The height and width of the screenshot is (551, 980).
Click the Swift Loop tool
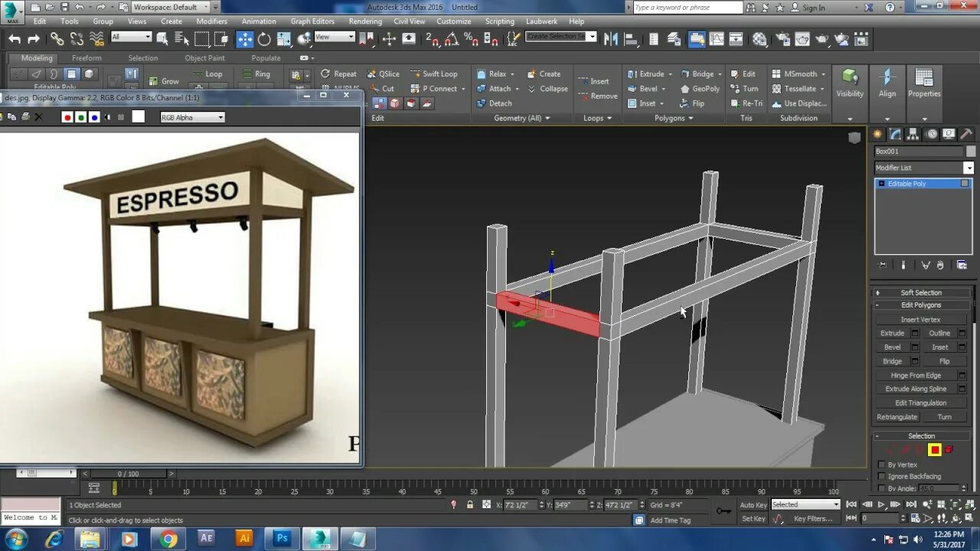pos(433,74)
